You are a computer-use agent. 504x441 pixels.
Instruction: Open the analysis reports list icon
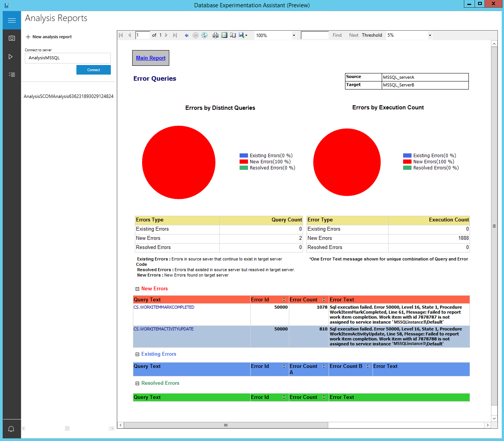pyautogui.click(x=12, y=75)
